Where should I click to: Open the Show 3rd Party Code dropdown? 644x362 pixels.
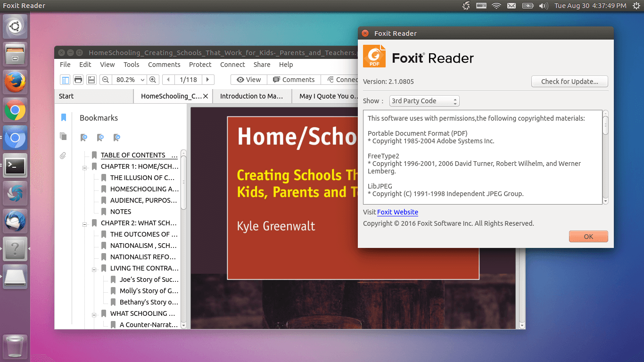pyautogui.click(x=424, y=100)
